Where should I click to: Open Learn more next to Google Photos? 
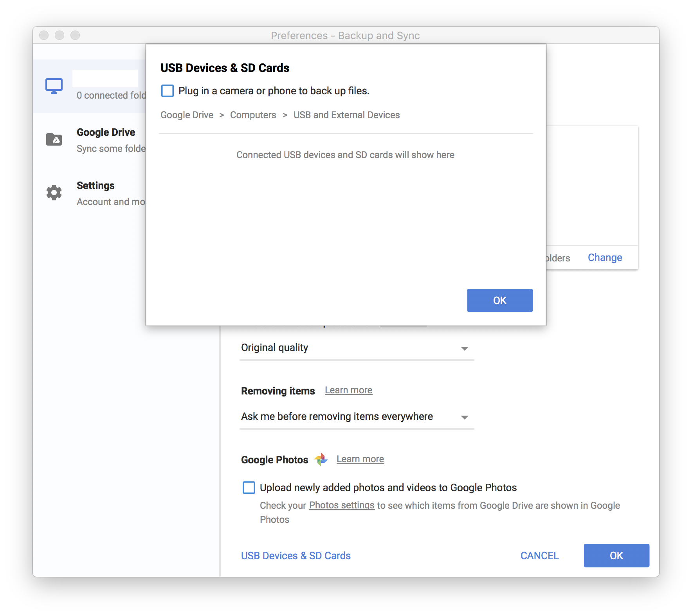360,459
